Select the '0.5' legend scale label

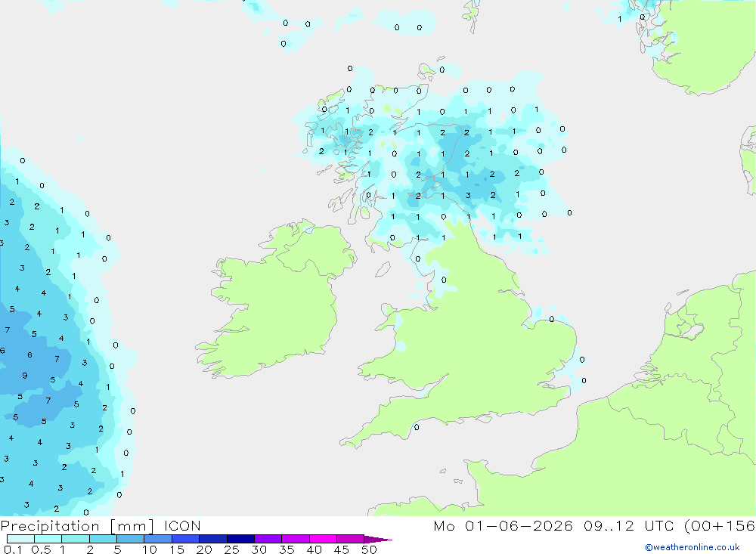click(41, 549)
